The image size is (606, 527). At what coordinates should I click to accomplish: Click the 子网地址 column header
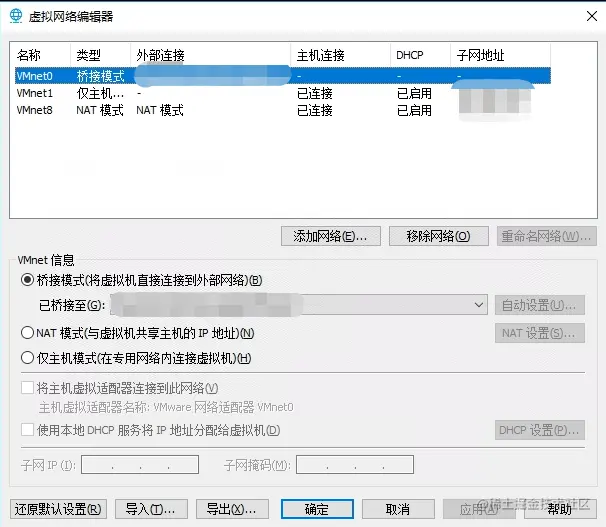coord(500,55)
